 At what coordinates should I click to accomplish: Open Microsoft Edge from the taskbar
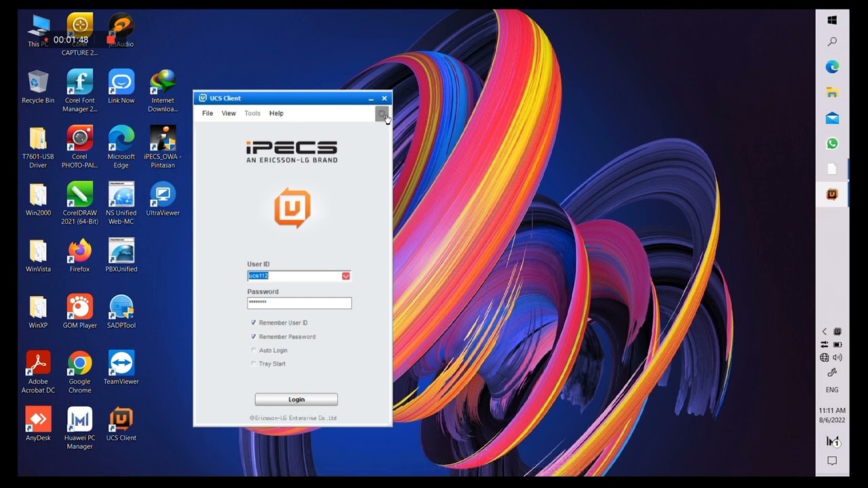[x=832, y=67]
